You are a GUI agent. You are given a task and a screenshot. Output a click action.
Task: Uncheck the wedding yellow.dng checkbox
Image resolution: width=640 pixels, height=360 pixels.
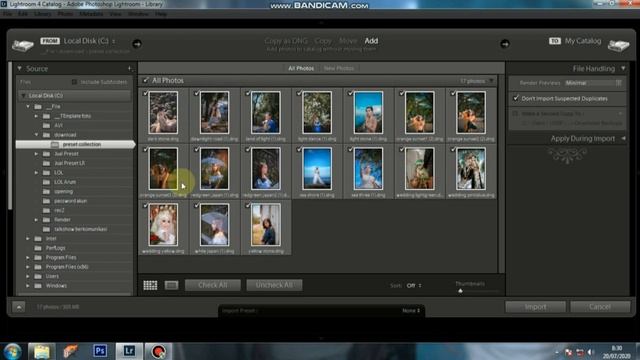(x=145, y=206)
